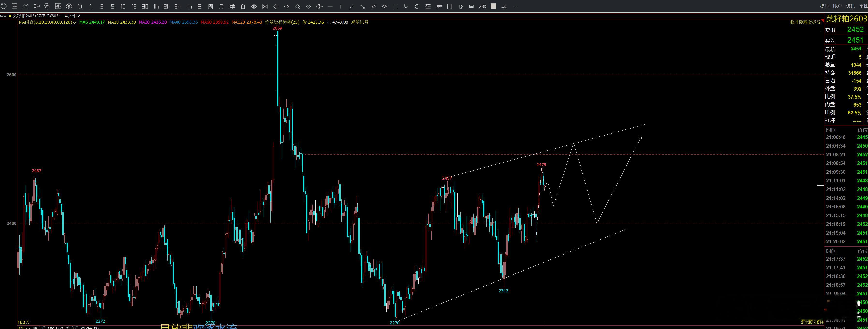Select the zigzag wave line tool
The image size is (868, 329).
pos(384,6)
